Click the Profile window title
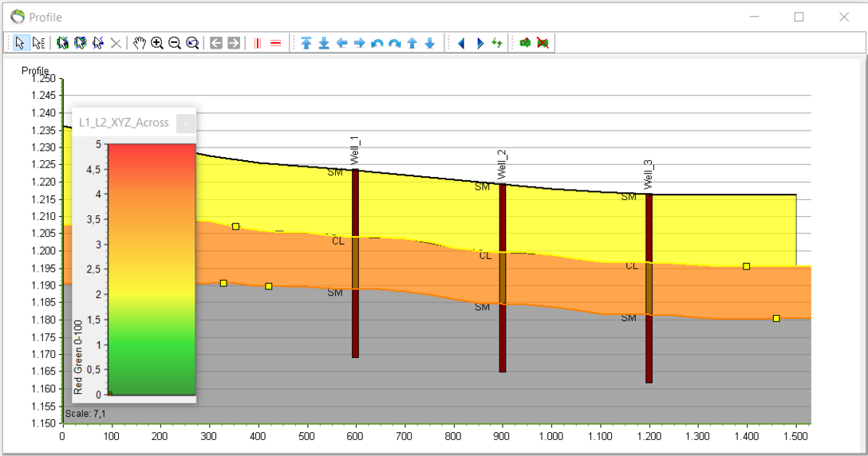This screenshot has height=456, width=868. (45, 18)
